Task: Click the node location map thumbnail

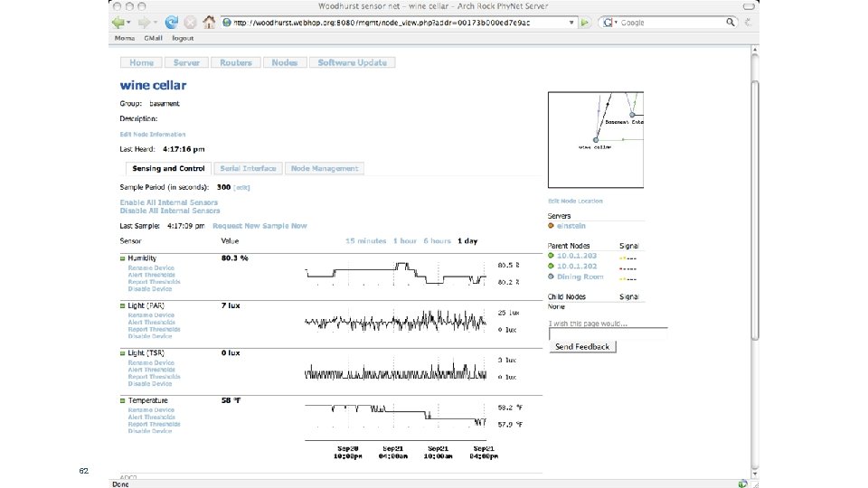Action: point(596,140)
